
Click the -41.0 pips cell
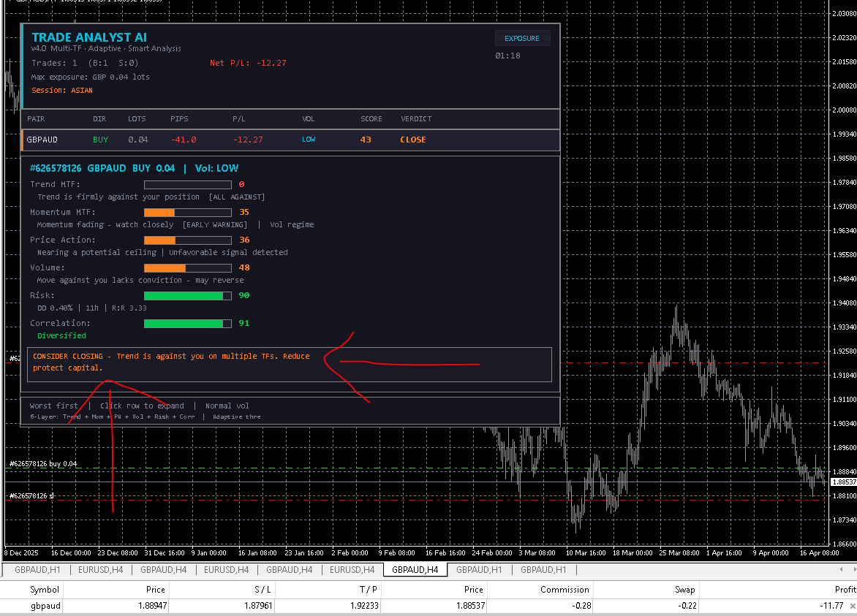(x=184, y=140)
